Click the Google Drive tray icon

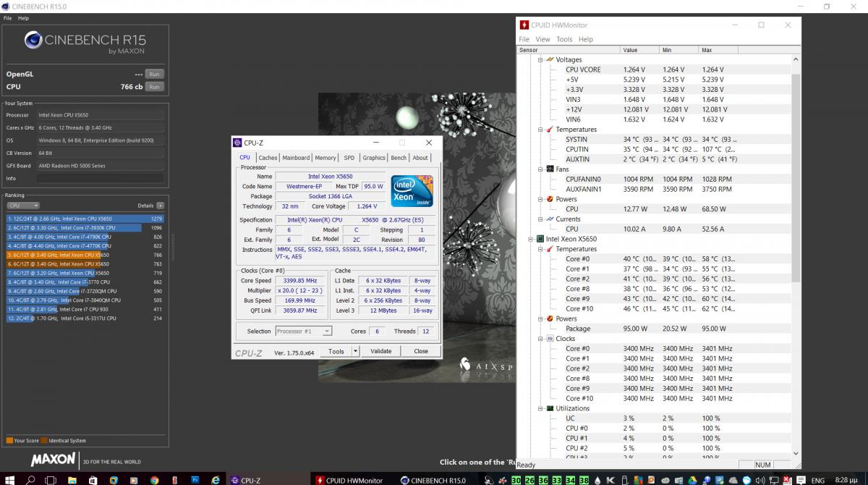pos(692,480)
